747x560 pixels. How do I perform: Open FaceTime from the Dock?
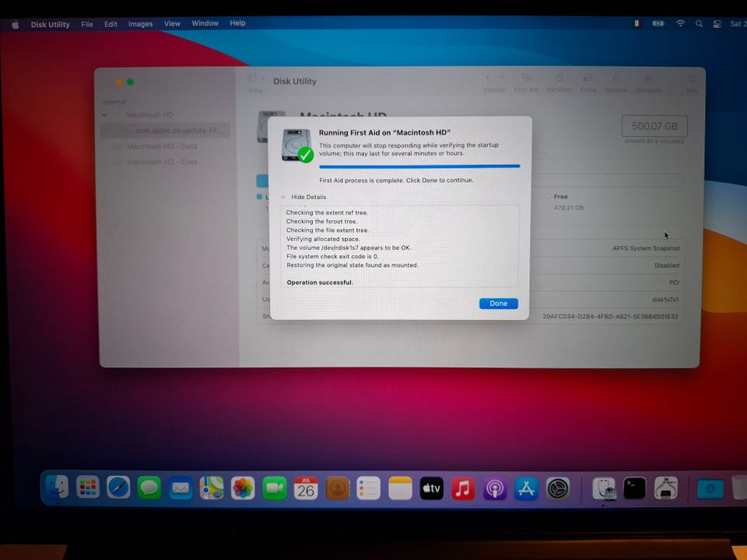(275, 488)
